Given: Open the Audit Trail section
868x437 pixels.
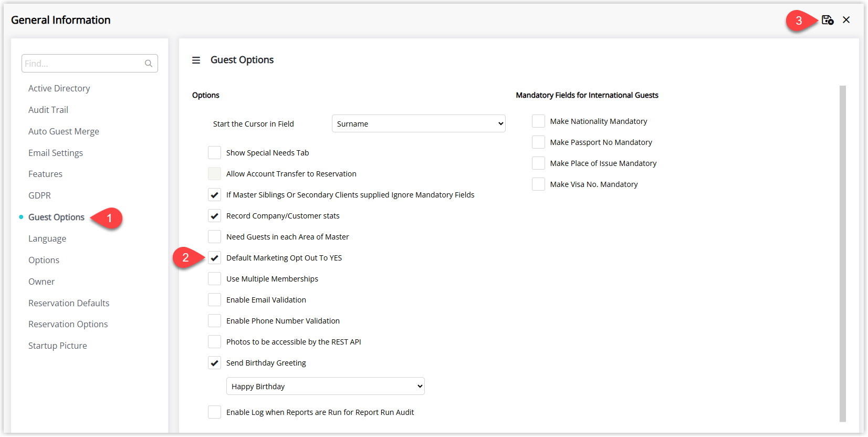Looking at the screenshot, I should coord(48,110).
